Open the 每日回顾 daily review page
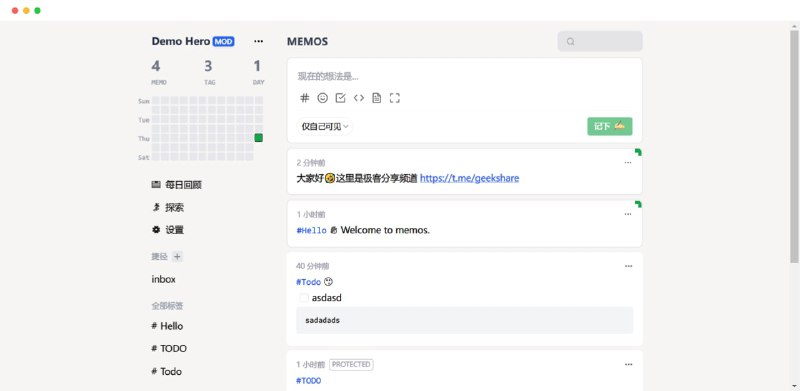 click(177, 185)
